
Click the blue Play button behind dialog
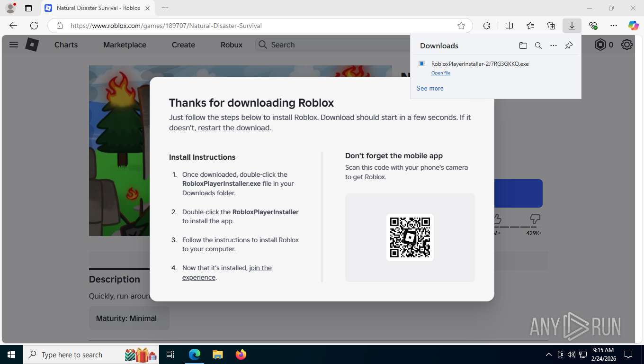(x=518, y=193)
